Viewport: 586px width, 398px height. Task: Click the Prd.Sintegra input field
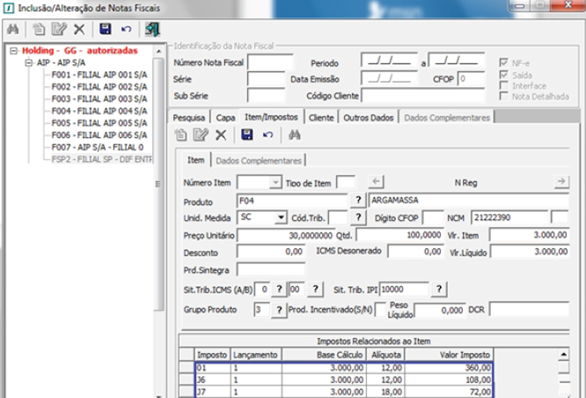[x=271, y=269]
